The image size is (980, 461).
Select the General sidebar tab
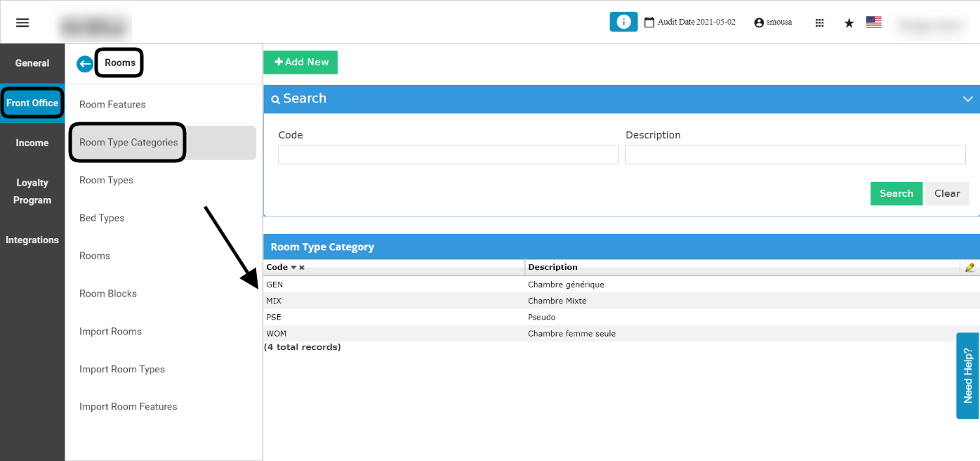[32, 63]
